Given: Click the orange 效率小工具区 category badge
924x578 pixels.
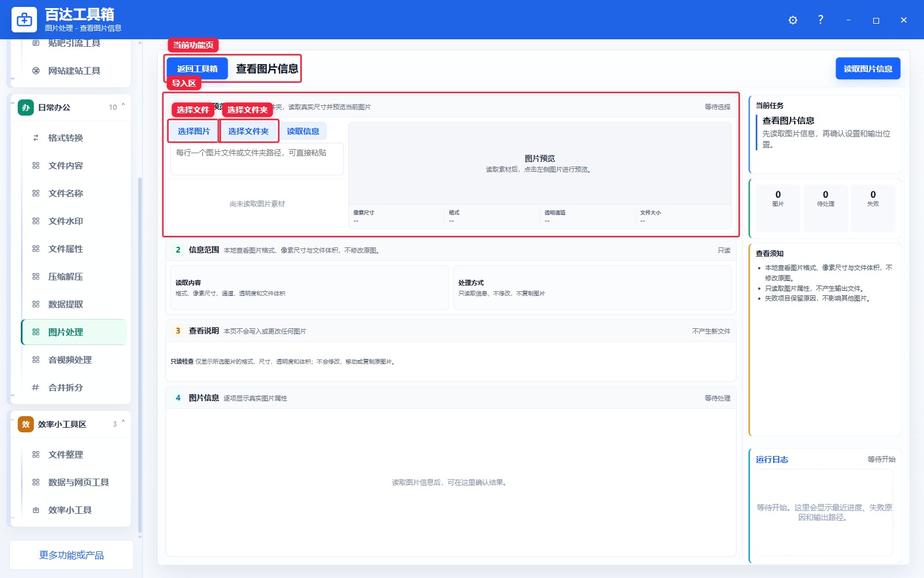Looking at the screenshot, I should tap(26, 424).
